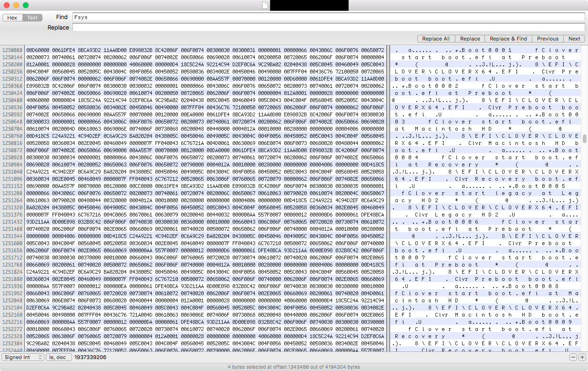Remove data inspector row with minus button
Screen dimensions: 588x371
(x=574, y=357)
